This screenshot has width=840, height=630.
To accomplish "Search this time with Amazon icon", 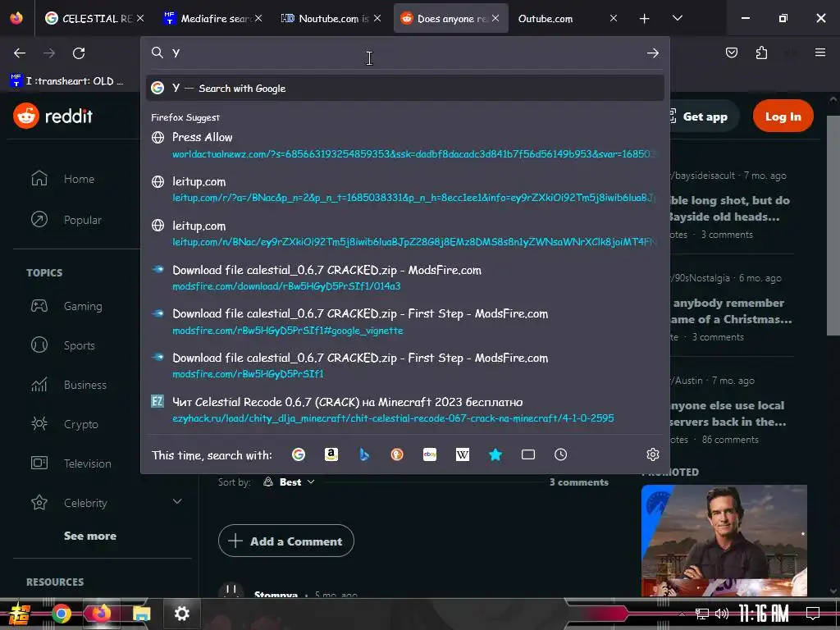I will pyautogui.click(x=331, y=454).
